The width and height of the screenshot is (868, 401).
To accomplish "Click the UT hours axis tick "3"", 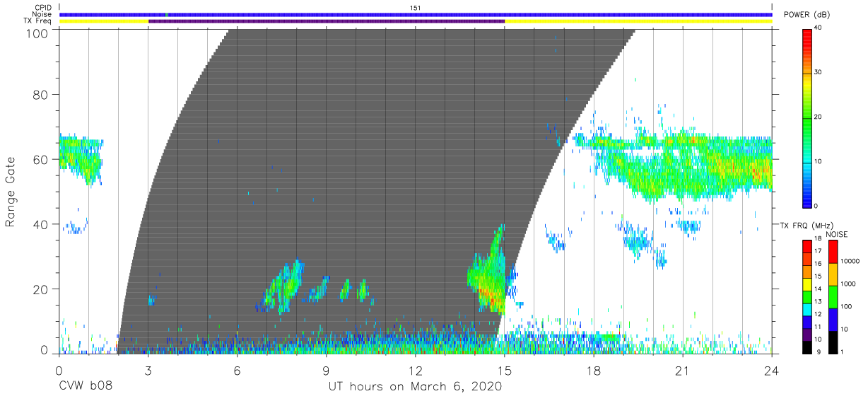I will tap(148, 370).
